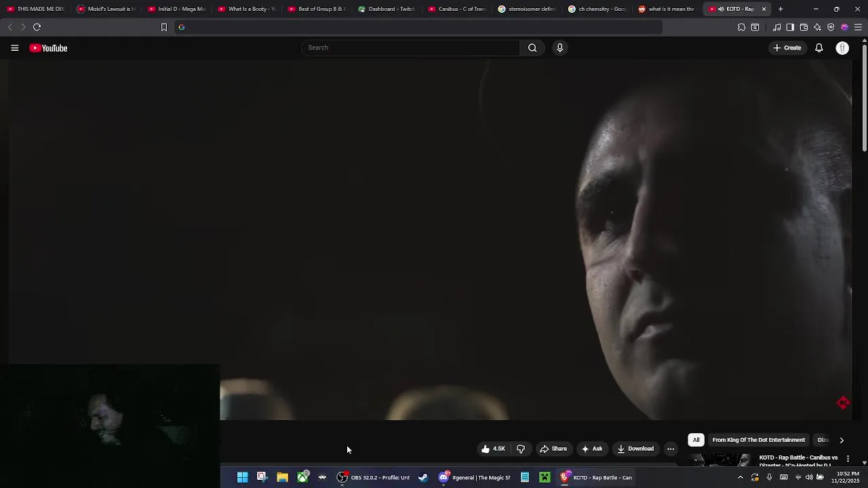This screenshot has width=868, height=488.
Task: Open the YouTube notifications bell
Action: coord(819,48)
